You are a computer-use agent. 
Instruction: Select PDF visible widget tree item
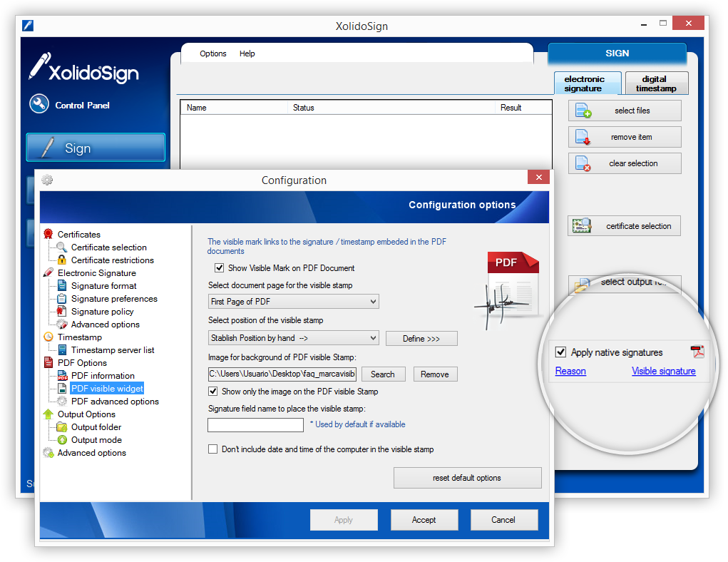pos(107,388)
